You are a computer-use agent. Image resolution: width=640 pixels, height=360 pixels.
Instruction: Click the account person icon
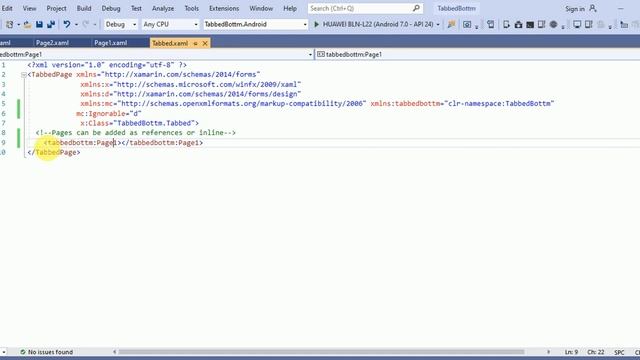click(x=593, y=8)
